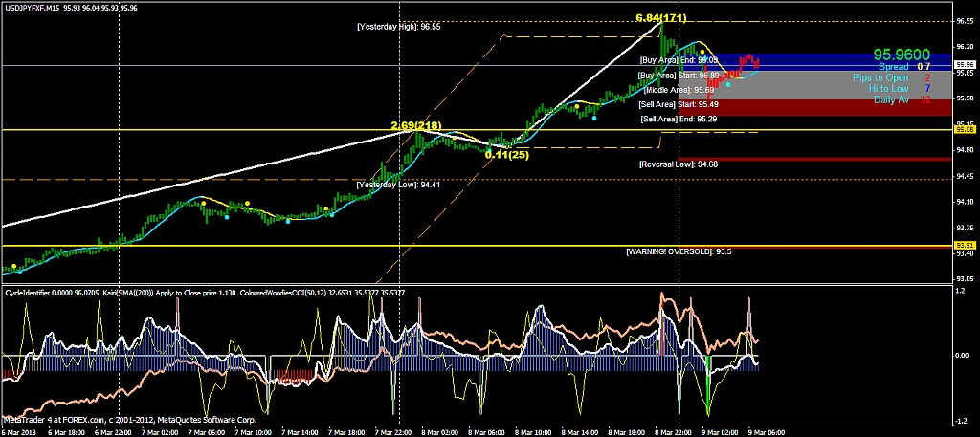Click the yellow 93.51 price tag on axis
980x437 pixels.
tap(966, 246)
